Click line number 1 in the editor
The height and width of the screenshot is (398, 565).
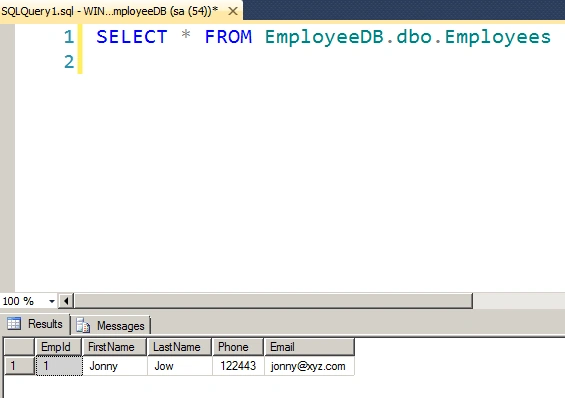pyautogui.click(x=69, y=37)
